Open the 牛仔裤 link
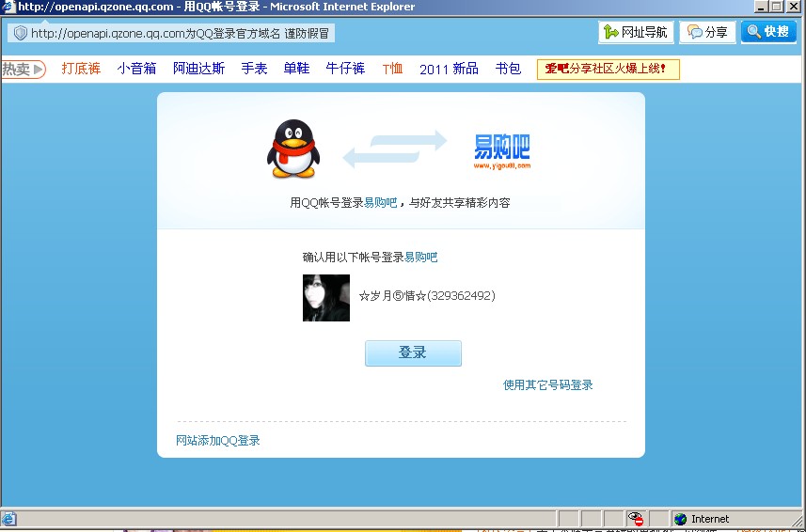 tap(345, 69)
